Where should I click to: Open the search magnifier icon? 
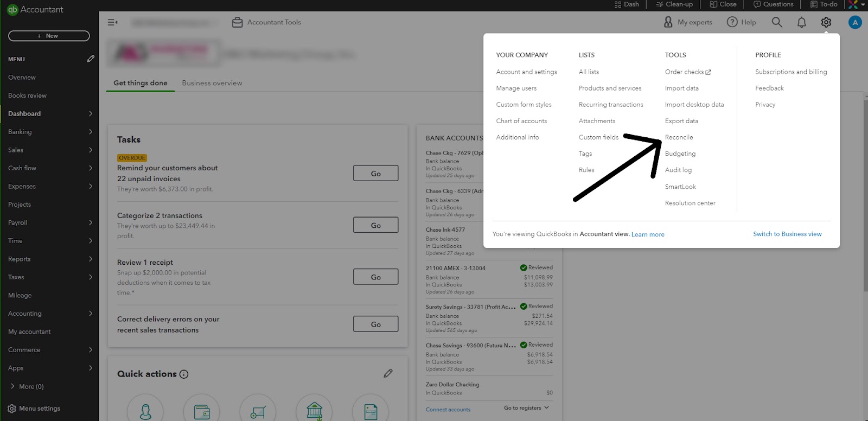point(777,22)
